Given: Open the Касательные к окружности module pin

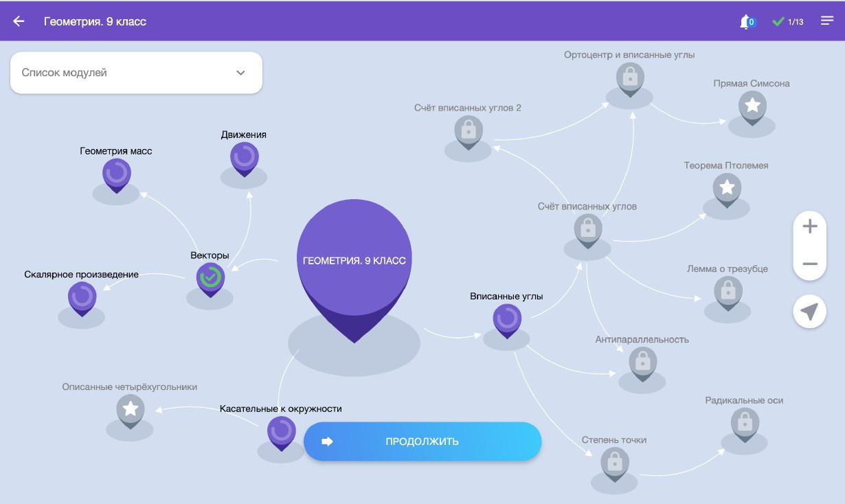Looking at the screenshot, I should 281,433.
